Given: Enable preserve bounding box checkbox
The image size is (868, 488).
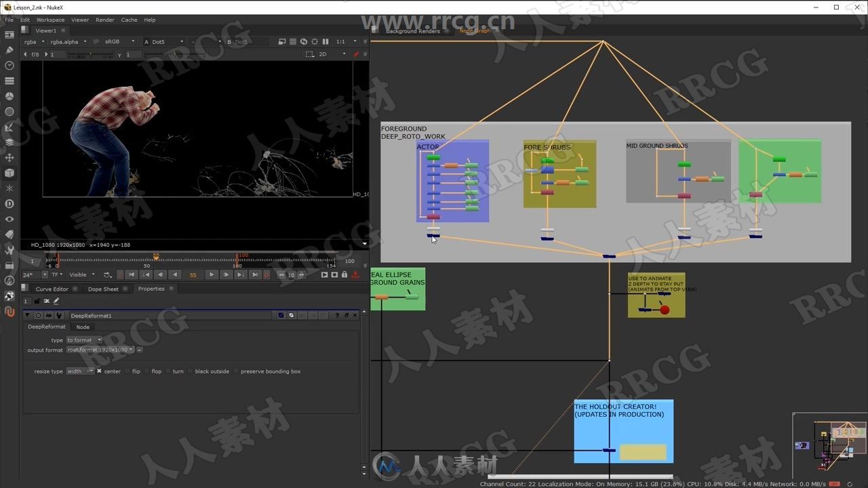Looking at the screenshot, I should click(236, 371).
